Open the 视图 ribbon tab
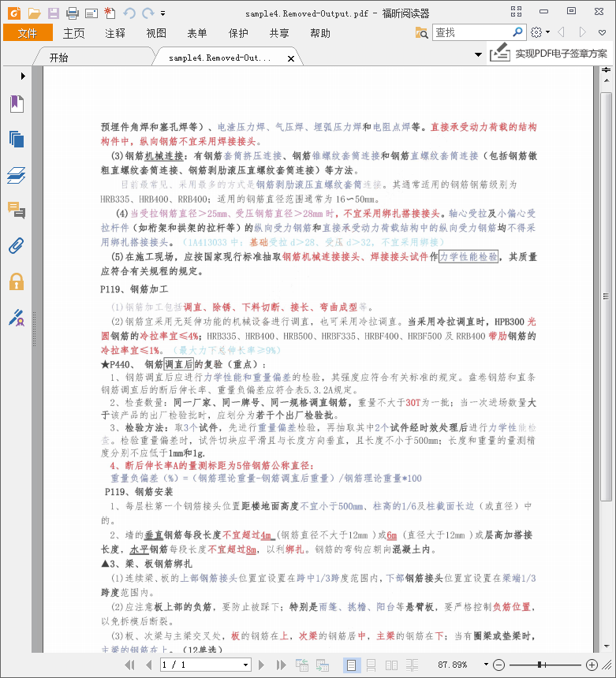 (156, 33)
